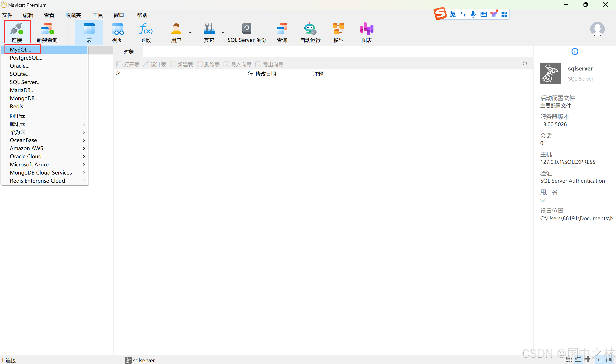Screen dimensions: 616x364
Task: Open the 函数 (Function) objects
Action: 146,32
